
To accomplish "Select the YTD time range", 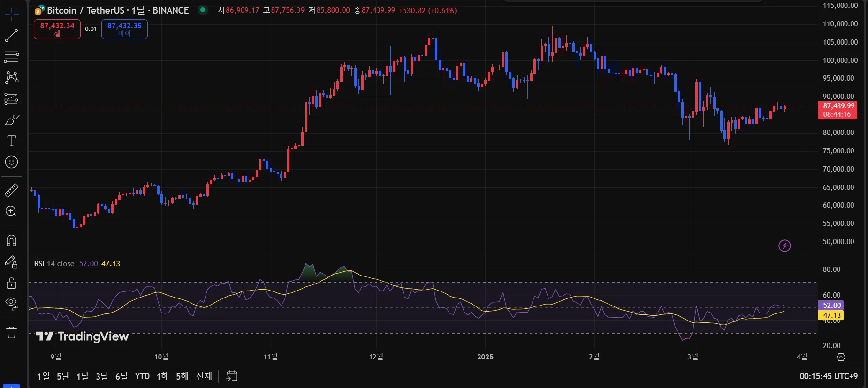I will pyautogui.click(x=142, y=376).
